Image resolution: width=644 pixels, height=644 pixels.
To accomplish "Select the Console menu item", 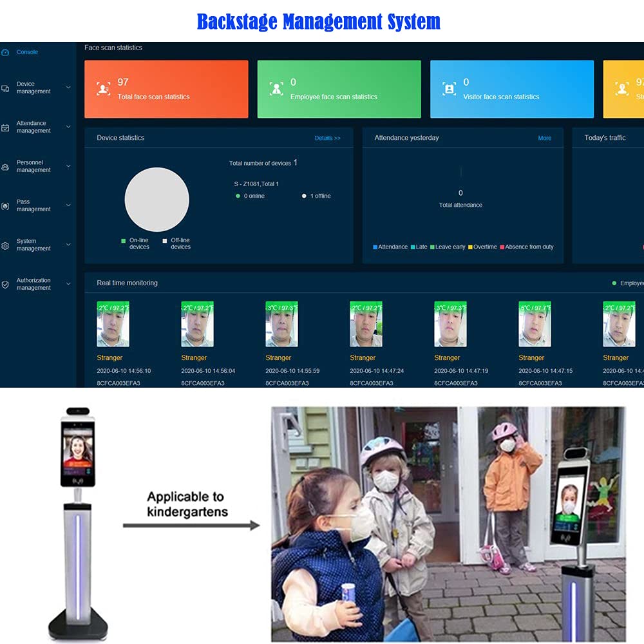I will pyautogui.click(x=27, y=52).
